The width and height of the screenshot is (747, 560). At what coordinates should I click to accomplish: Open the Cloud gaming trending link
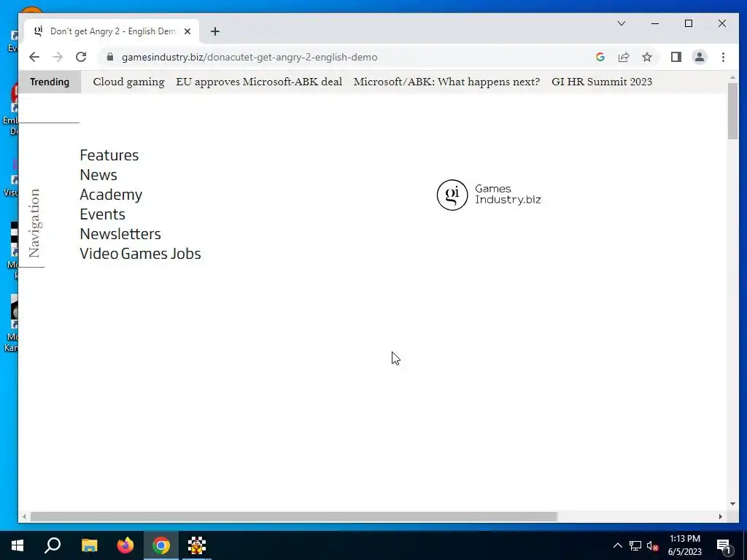(128, 82)
